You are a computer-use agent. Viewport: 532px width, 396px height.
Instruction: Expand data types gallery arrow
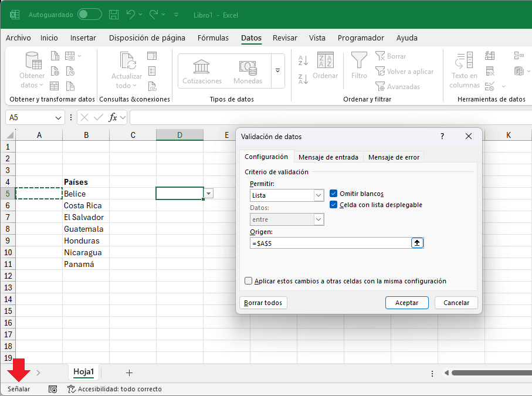(x=277, y=70)
